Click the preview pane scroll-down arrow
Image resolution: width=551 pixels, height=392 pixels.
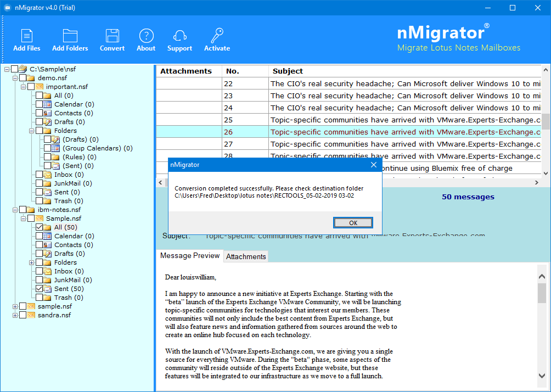[542, 376]
